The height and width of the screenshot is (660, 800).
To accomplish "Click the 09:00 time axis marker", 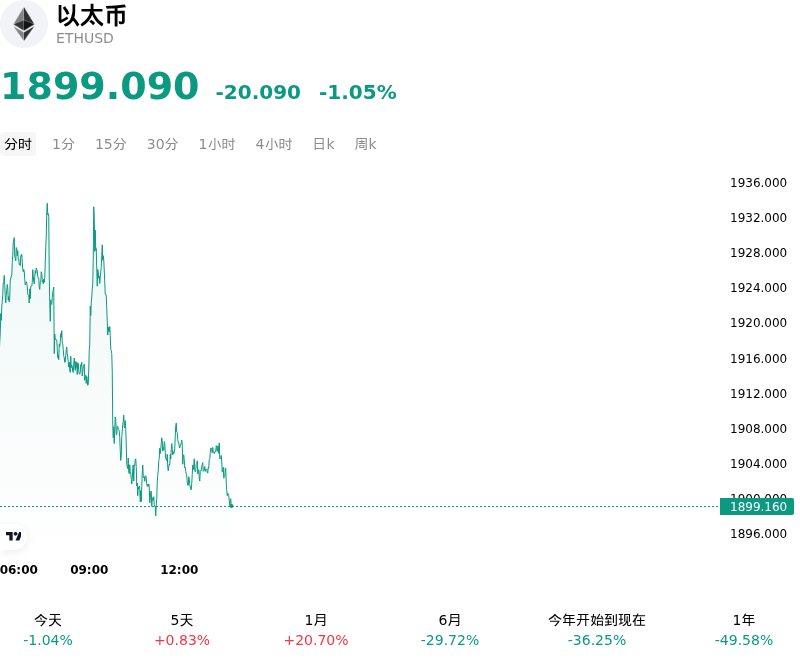I will click(89, 569).
